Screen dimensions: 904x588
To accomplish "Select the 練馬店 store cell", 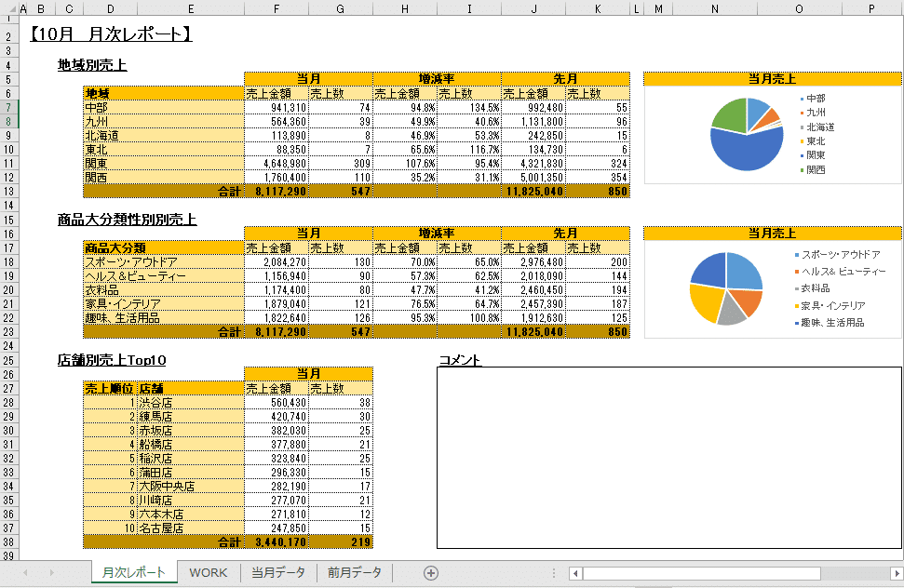I will pos(191,417).
